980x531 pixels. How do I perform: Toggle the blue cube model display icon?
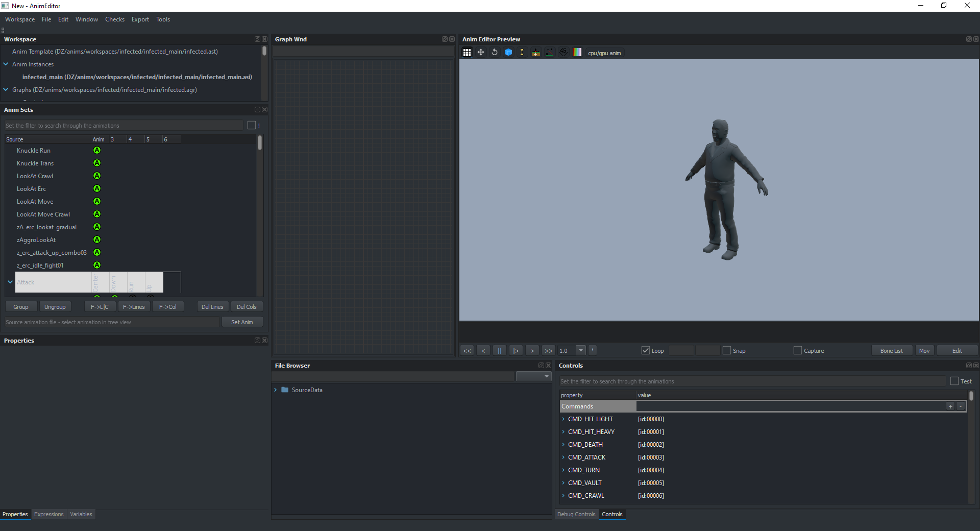pos(508,53)
